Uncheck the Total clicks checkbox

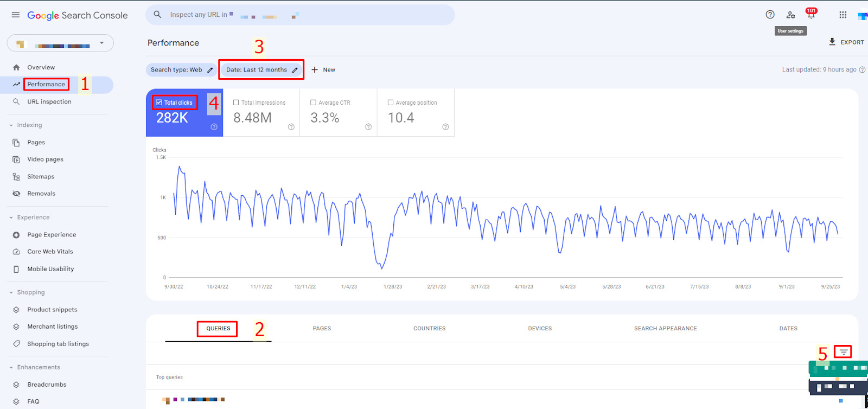pyautogui.click(x=159, y=103)
